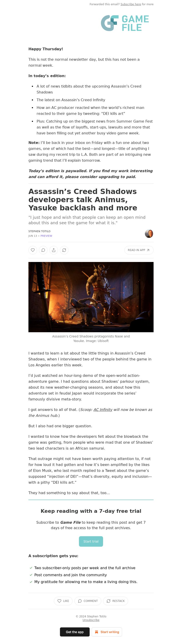Screen dimensions: 182x644
Task: Click the heart like icon under the byline
Action: 33,250
